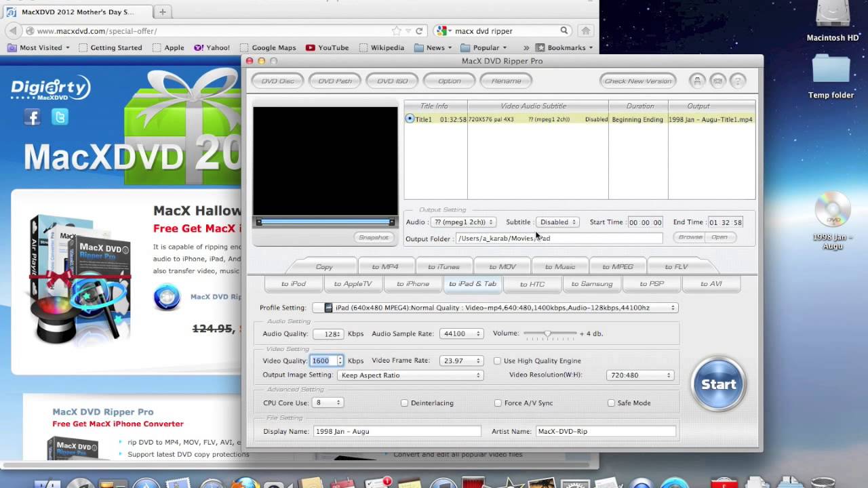Click the Google Maps bookmark
This screenshot has height=488, width=868.
pyautogui.click(x=268, y=47)
